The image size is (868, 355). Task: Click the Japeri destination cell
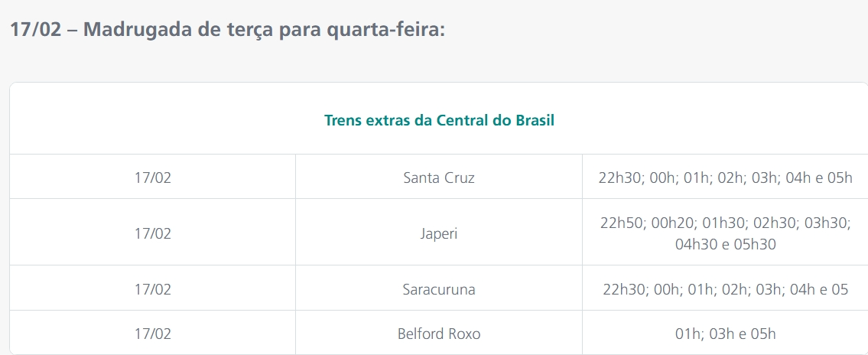point(439,233)
